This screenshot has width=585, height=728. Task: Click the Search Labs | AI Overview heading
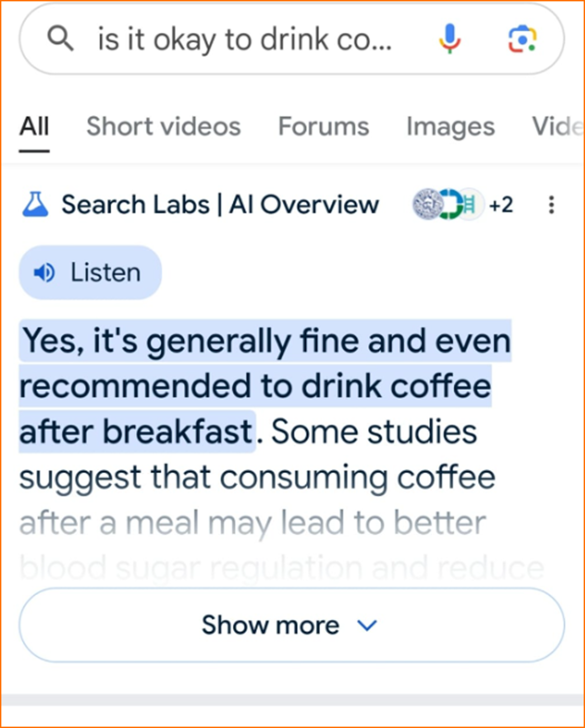pyautogui.click(x=220, y=205)
